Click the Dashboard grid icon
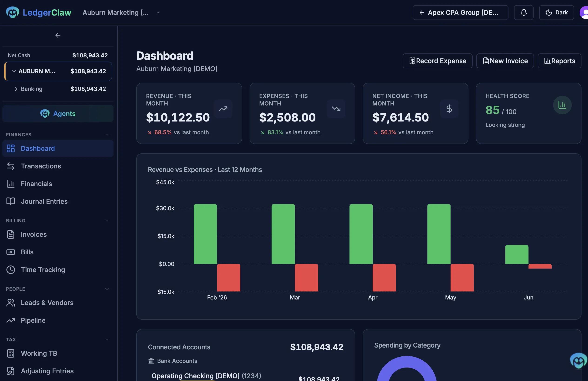The height and width of the screenshot is (381, 588). 11,148
